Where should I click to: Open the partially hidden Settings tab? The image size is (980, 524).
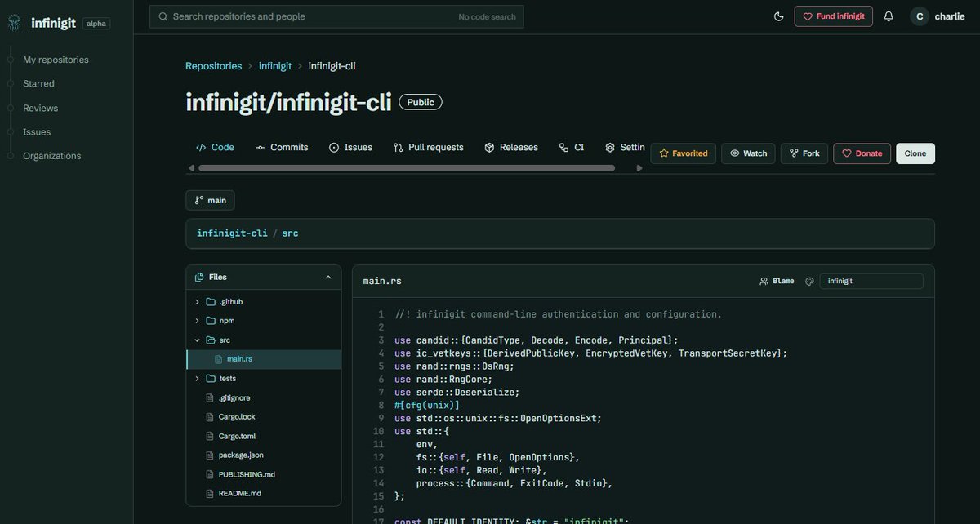coord(625,148)
